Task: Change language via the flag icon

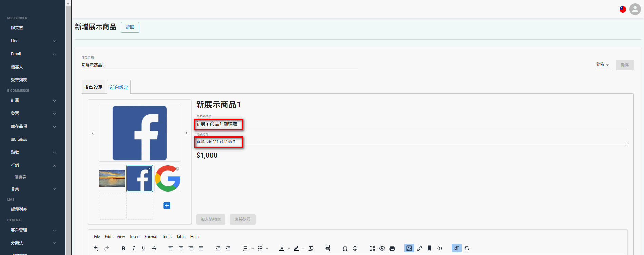Action: click(623, 9)
